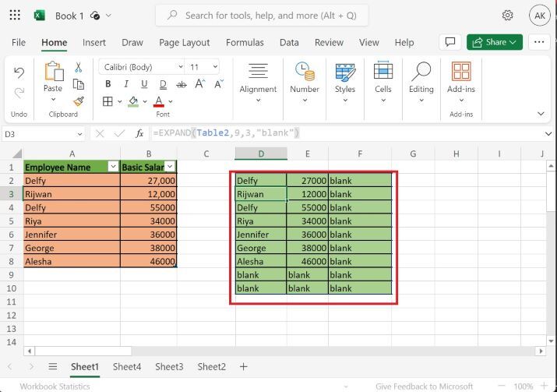Click the Copy icon
Screen dimensions: 557x392
[78, 84]
